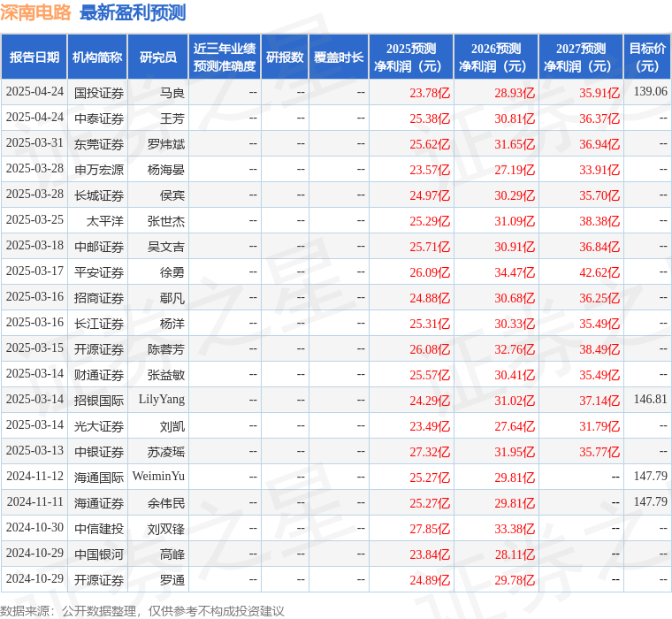Screen dimensions: 672x619
Task: Click the 2027预测净利润 column header
Action: [581, 57]
